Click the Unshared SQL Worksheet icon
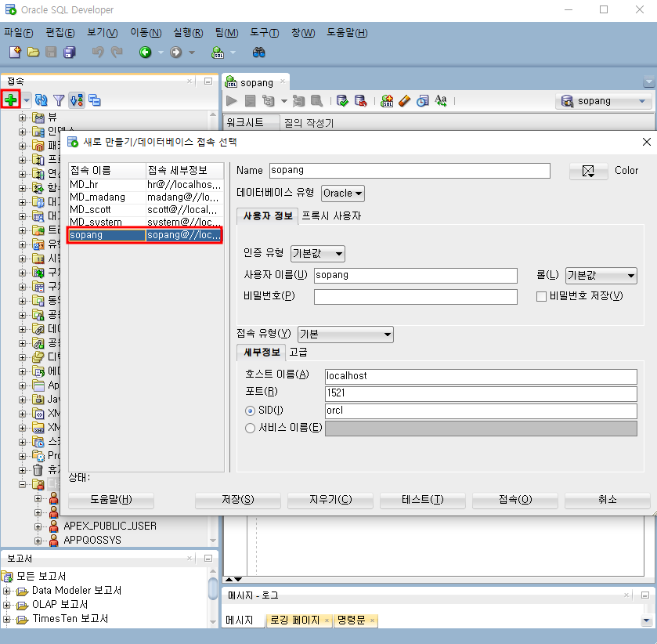Screen dimensions: 657x644 (x=387, y=101)
